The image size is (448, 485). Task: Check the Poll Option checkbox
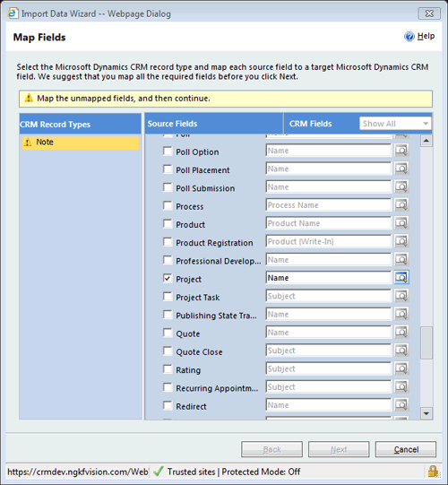click(x=168, y=151)
